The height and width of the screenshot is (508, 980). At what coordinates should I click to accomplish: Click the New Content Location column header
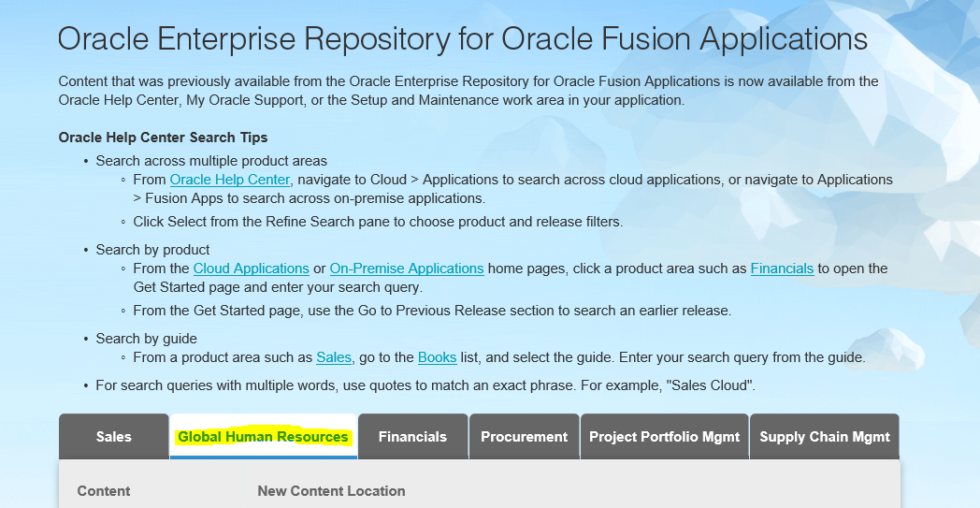331,491
